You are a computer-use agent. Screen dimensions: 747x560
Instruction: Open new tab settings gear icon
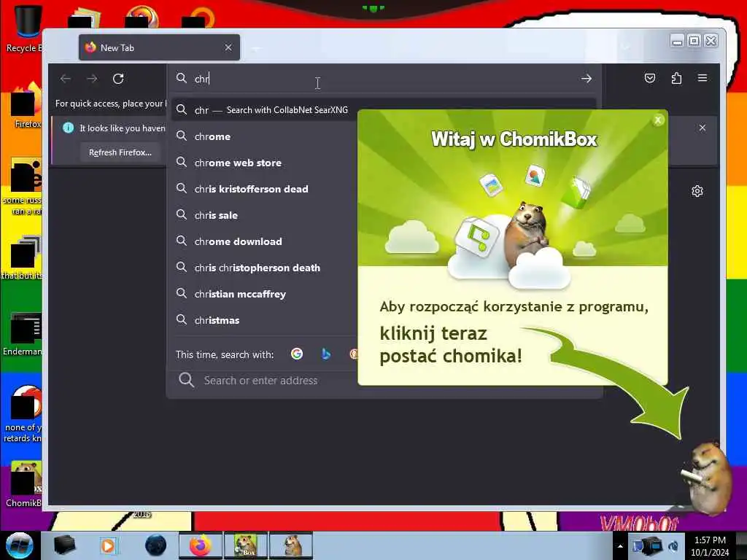coord(697,191)
